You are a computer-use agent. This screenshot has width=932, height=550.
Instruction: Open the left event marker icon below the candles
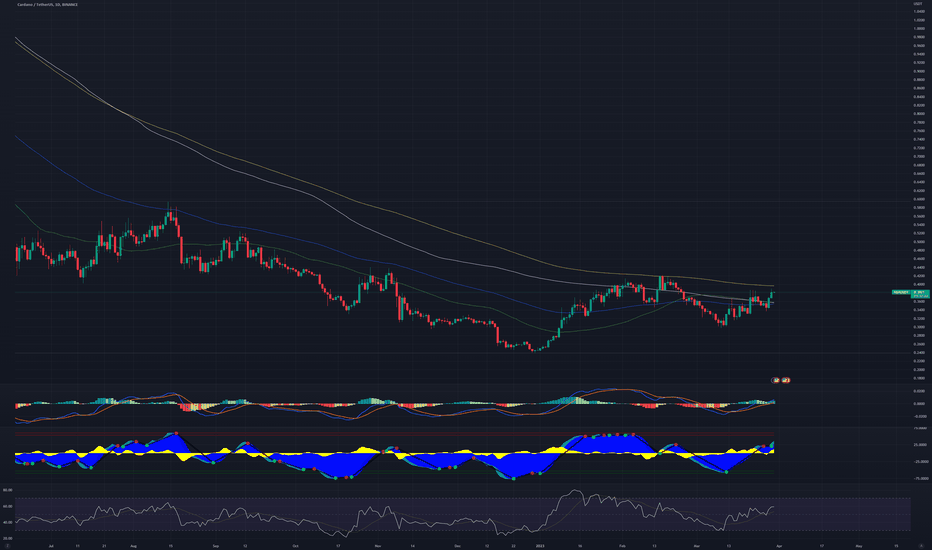776,380
